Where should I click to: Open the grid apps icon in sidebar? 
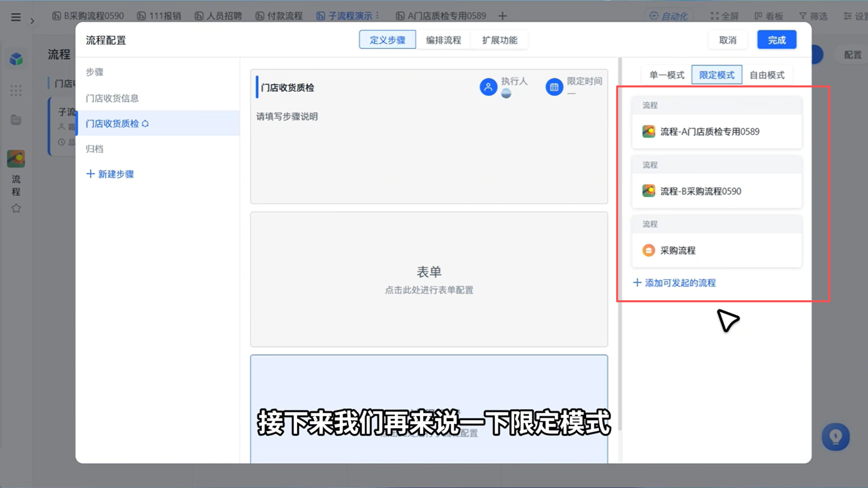tap(16, 90)
